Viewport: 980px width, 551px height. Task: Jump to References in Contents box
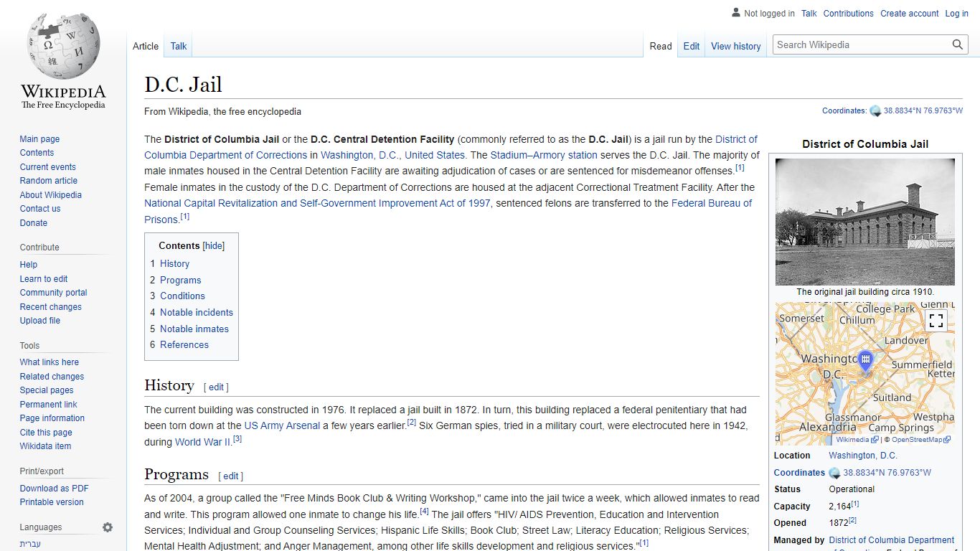pos(184,344)
